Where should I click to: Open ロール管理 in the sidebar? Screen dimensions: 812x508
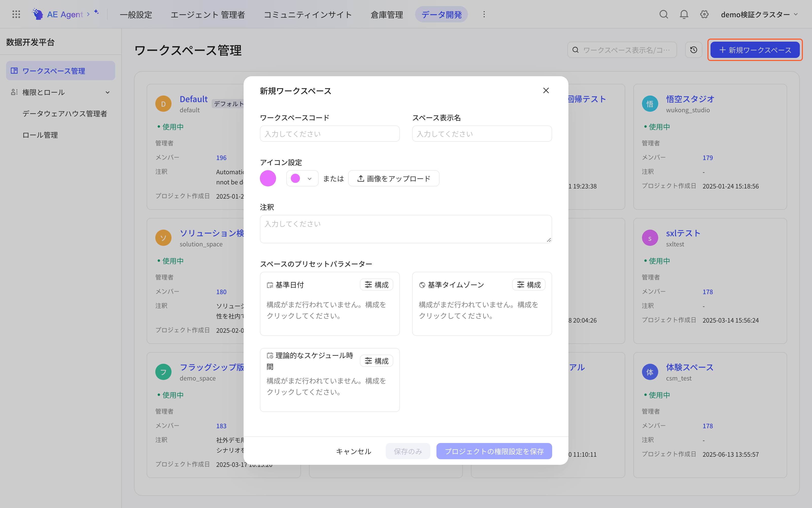click(40, 135)
